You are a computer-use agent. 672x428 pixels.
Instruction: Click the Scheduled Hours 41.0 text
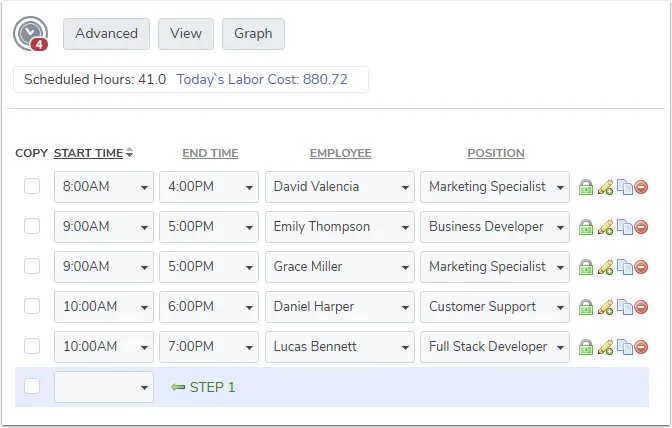[x=95, y=79]
